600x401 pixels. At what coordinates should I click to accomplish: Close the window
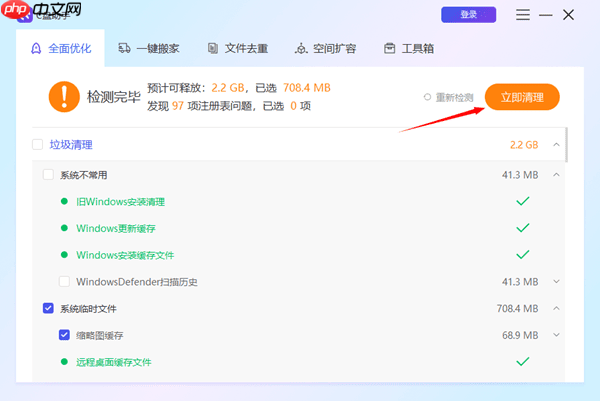[568, 15]
